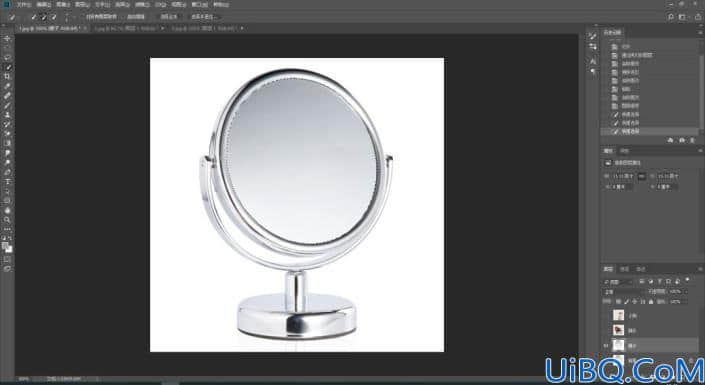Click the foreground color swatch
This screenshot has width=705, height=385.
(x=5, y=246)
